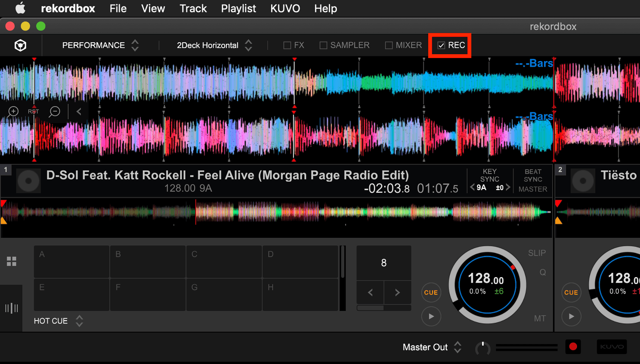This screenshot has width=640, height=364.
Task: Open the Track menu in the menu bar
Action: click(193, 8)
